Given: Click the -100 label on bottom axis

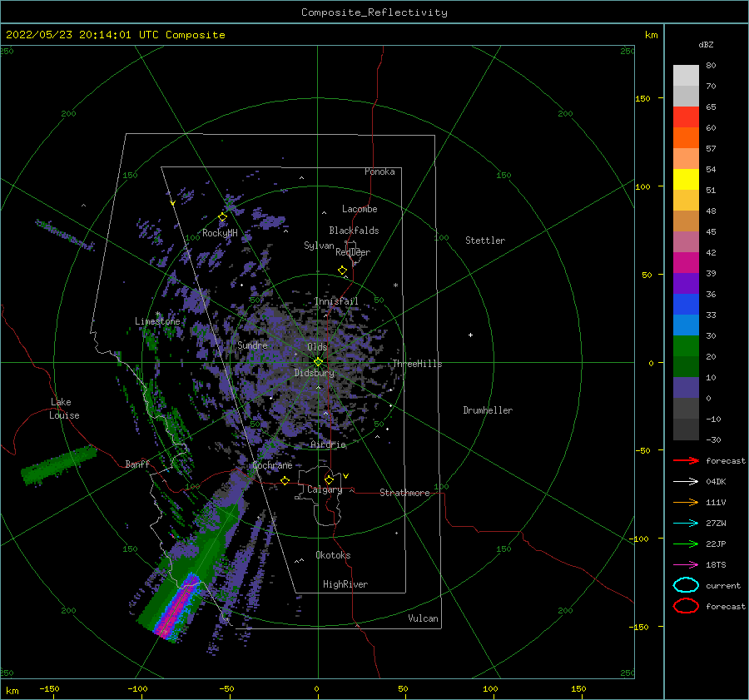Looking at the screenshot, I should (x=137, y=688).
